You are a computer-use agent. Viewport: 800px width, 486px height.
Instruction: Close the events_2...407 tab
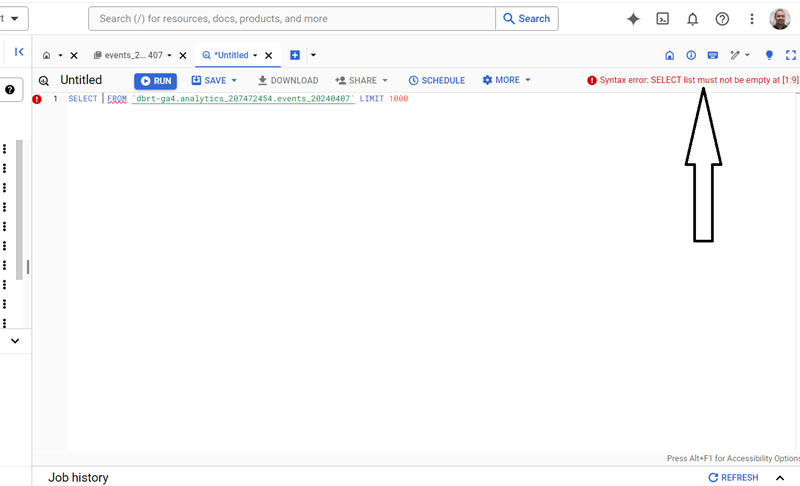(183, 55)
